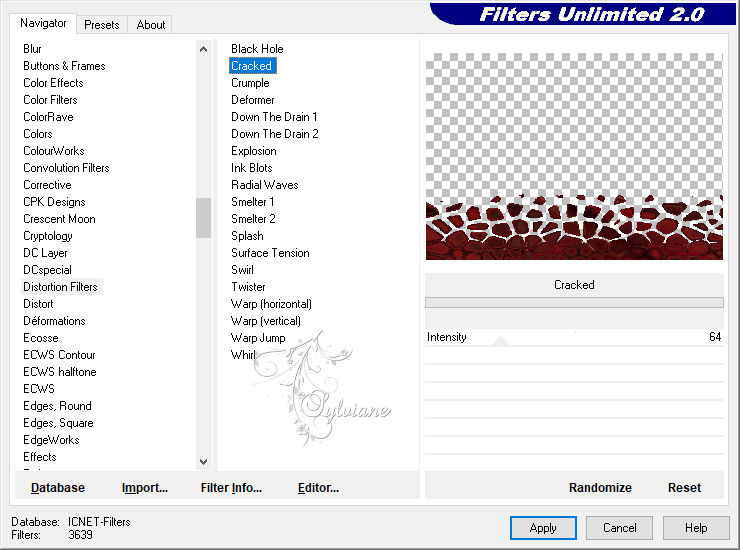Choose Warp (vertical) filter
Image resolution: width=740 pixels, height=550 pixels.
click(266, 321)
